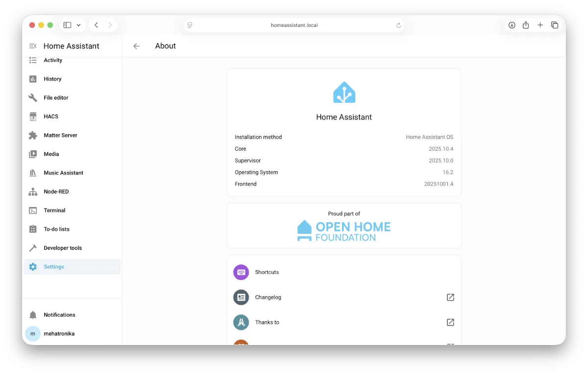The height and width of the screenshot is (374, 588).
Task: Click the History chart icon
Action: point(33,79)
